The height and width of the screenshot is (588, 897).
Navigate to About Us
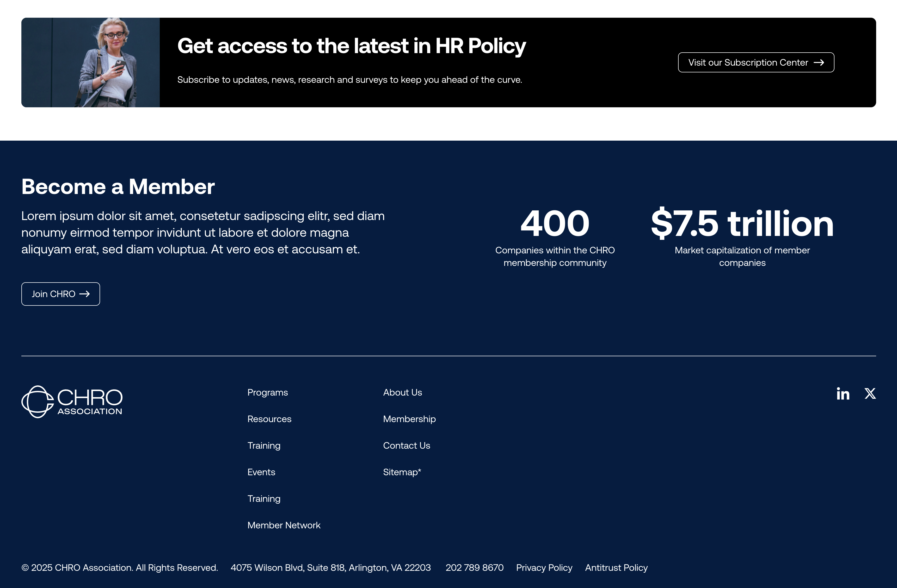click(x=403, y=392)
